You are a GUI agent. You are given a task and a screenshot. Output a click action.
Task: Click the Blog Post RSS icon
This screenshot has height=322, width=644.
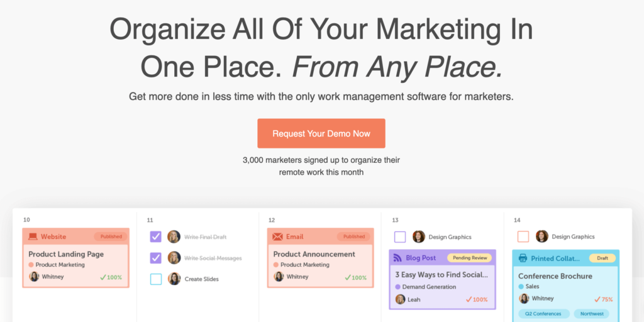coord(397,258)
